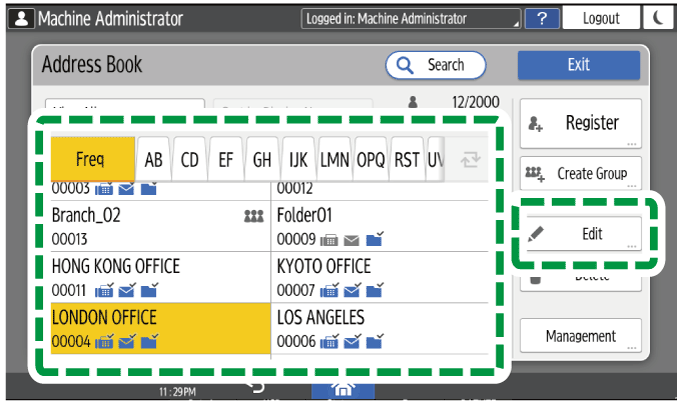Viewport: 680px width, 404px height.
Task: Open help with the question mark button
Action: point(542,18)
